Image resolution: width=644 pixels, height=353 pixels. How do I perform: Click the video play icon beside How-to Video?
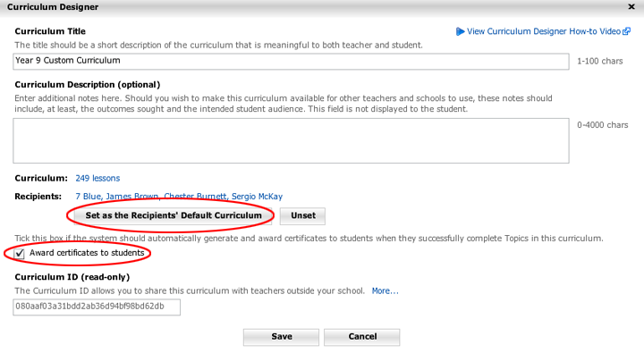(x=460, y=31)
